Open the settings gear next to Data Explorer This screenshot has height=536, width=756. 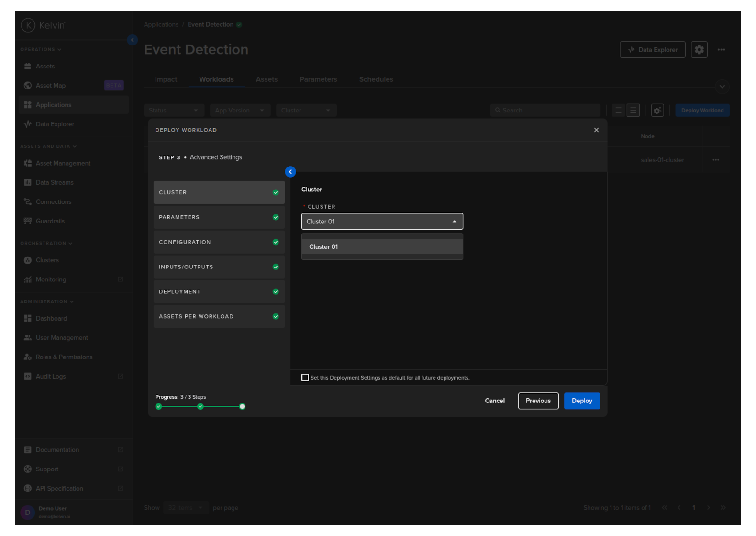[x=699, y=50]
